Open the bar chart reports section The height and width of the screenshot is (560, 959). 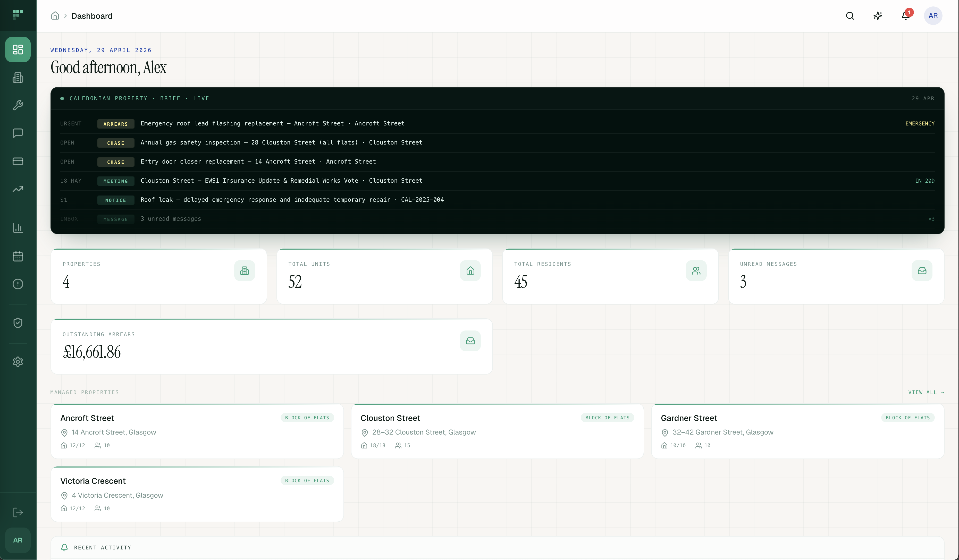18,228
